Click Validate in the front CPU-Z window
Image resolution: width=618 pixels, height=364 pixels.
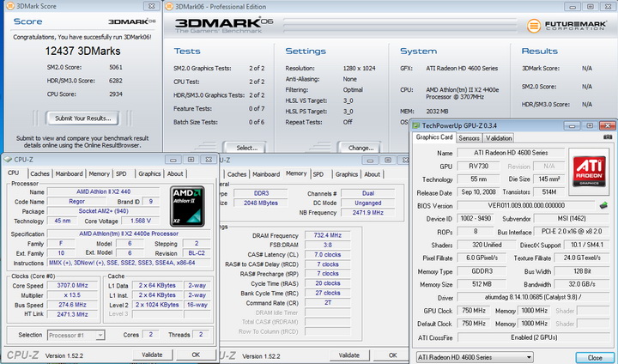click(152, 355)
